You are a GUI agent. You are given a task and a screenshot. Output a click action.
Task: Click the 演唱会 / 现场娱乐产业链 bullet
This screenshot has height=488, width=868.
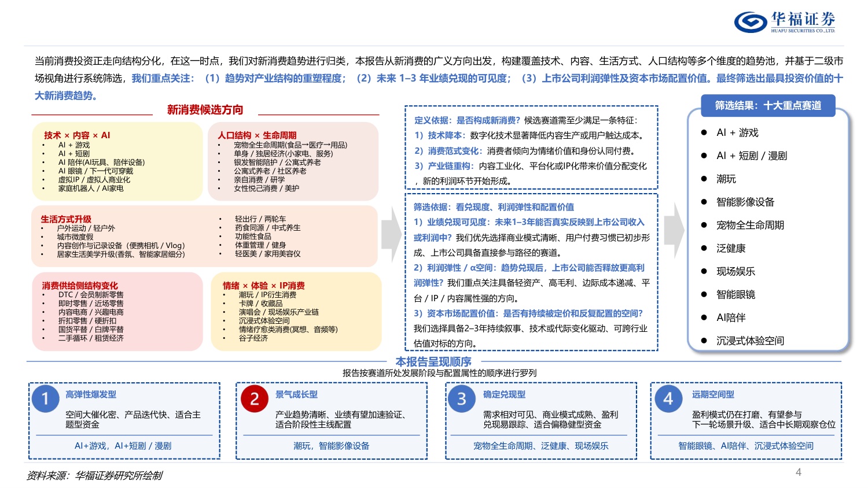coord(279,312)
